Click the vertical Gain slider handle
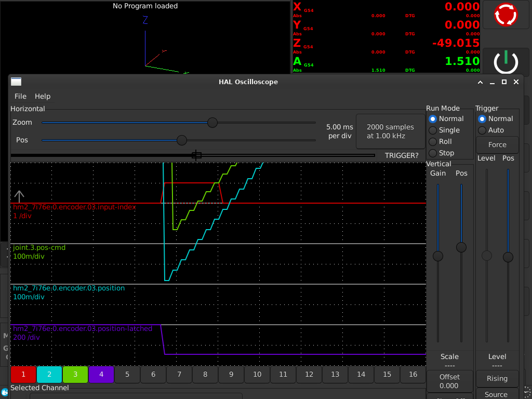This screenshot has height=399, width=532. 438,256
